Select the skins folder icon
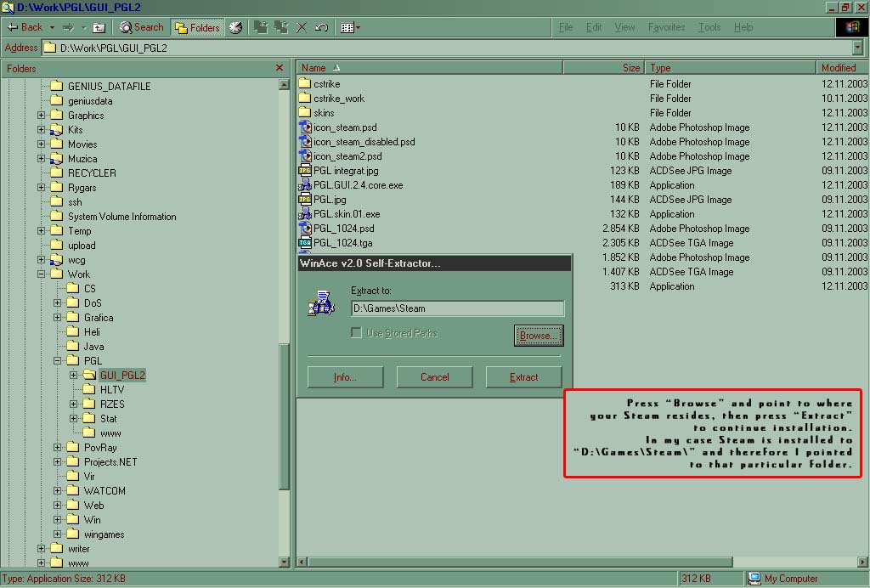Image resolution: width=870 pixels, height=588 pixels. click(x=305, y=112)
